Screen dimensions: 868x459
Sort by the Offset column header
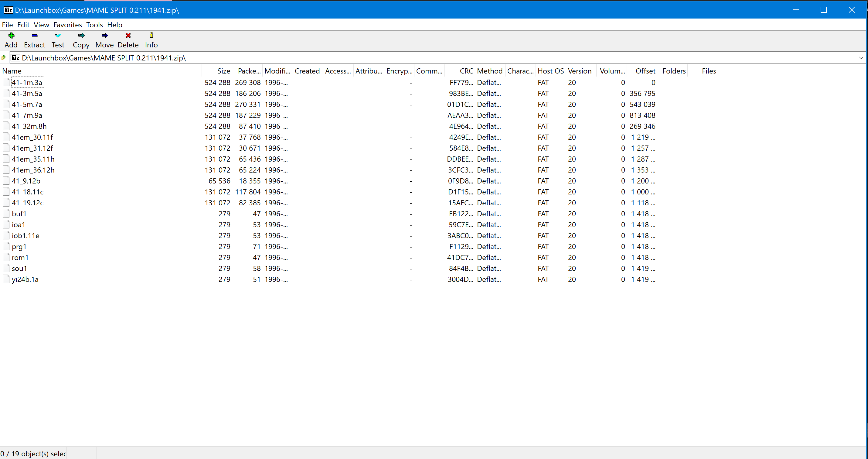coord(642,71)
